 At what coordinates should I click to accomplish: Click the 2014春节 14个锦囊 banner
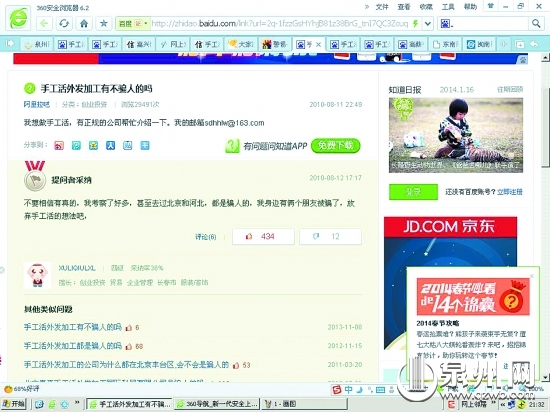pos(473,296)
